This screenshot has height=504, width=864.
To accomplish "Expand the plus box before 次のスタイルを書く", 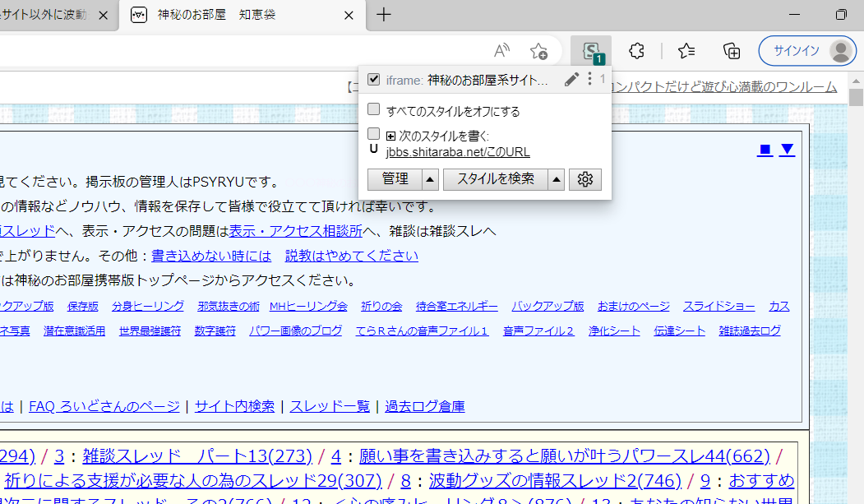I will (x=390, y=136).
